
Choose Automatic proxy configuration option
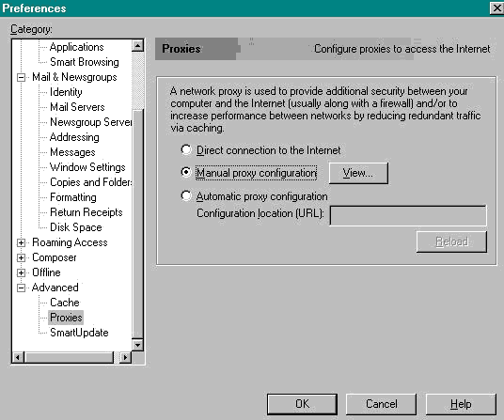186,195
